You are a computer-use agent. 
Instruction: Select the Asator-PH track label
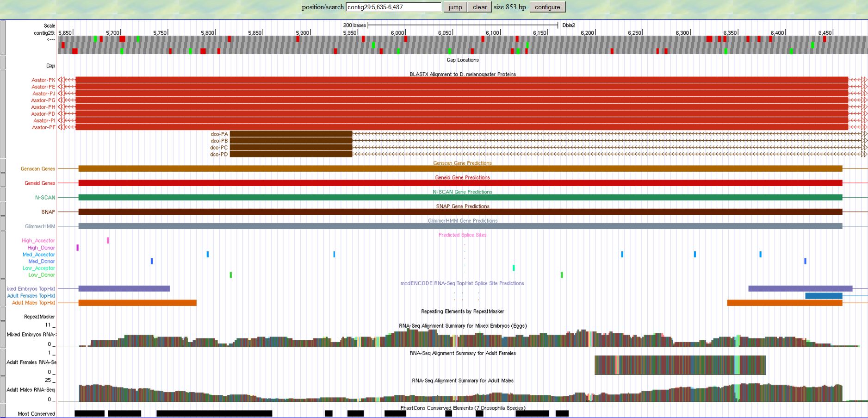[x=43, y=107]
